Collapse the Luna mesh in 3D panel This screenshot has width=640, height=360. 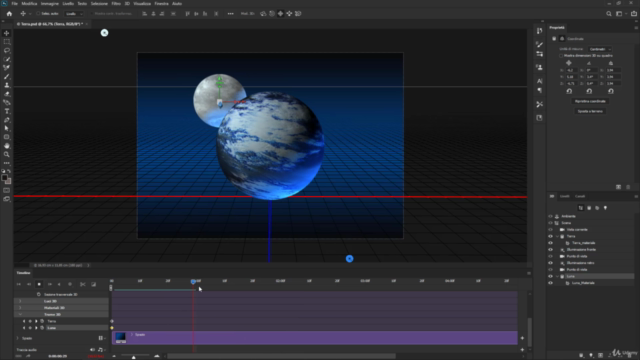pos(557,276)
